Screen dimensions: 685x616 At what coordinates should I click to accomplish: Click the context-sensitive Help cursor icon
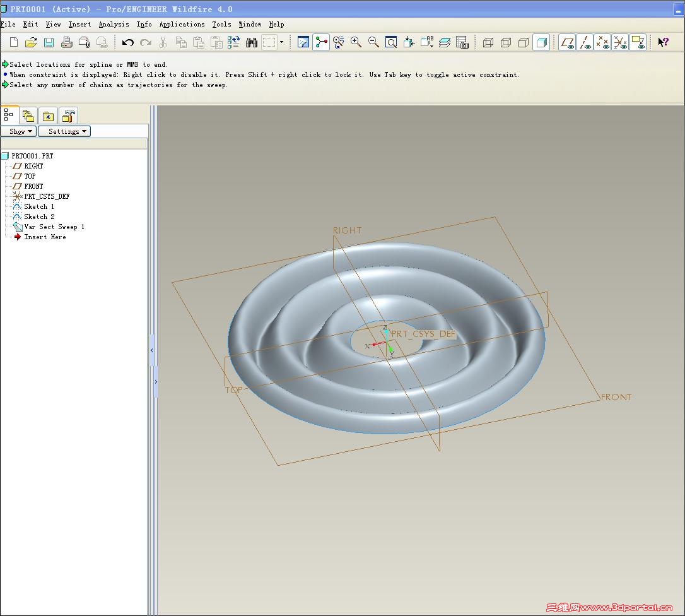[x=663, y=42]
